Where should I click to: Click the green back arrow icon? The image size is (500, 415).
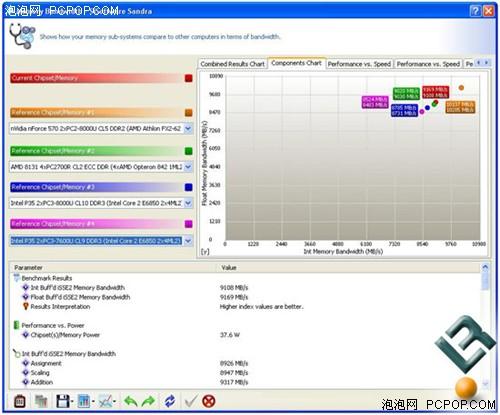click(130, 401)
